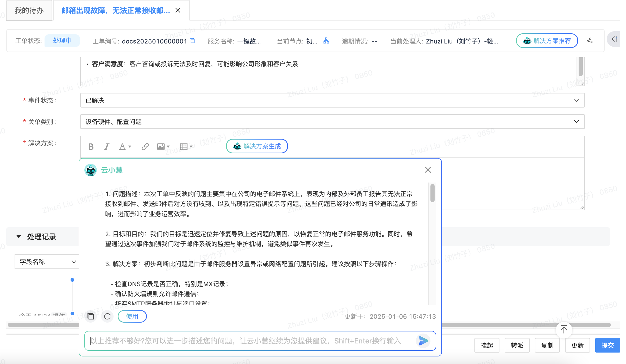Insert a table into the 解决方案 field
Screen dimensions: 626x364
pyautogui.click(x=184, y=146)
